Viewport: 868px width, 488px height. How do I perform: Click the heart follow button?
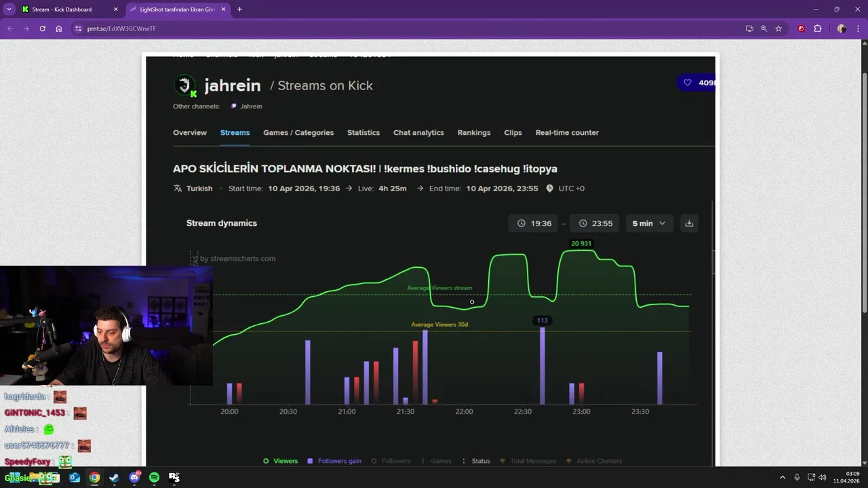(x=697, y=83)
